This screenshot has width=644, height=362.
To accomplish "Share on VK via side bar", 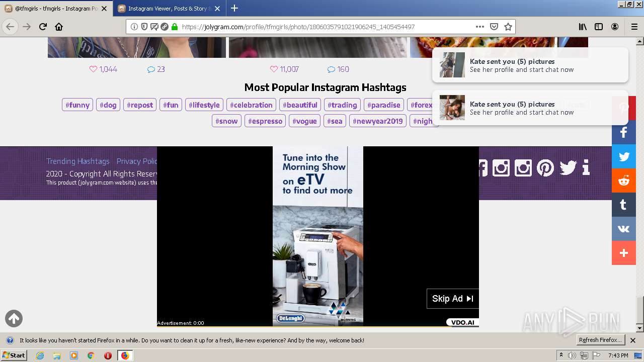I will tap(624, 229).
